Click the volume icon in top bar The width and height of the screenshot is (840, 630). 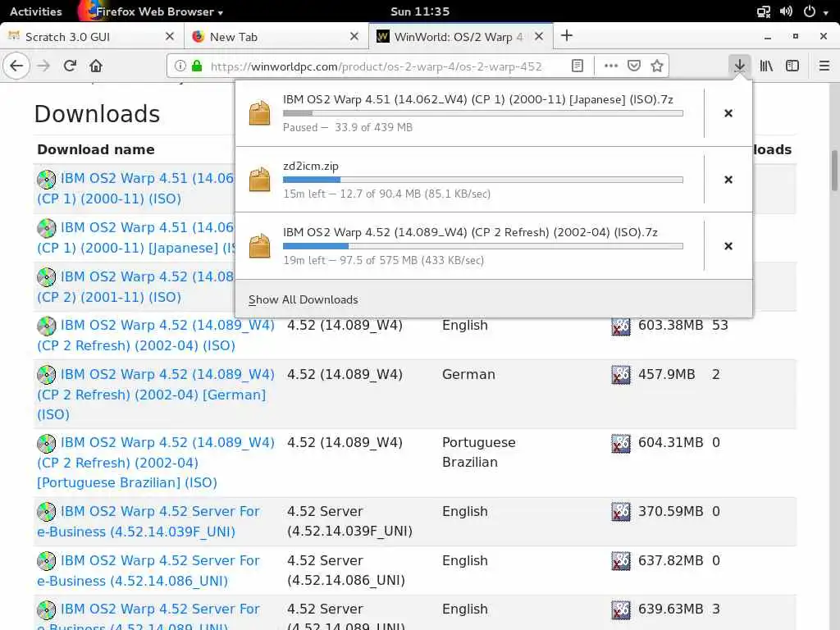coord(786,11)
